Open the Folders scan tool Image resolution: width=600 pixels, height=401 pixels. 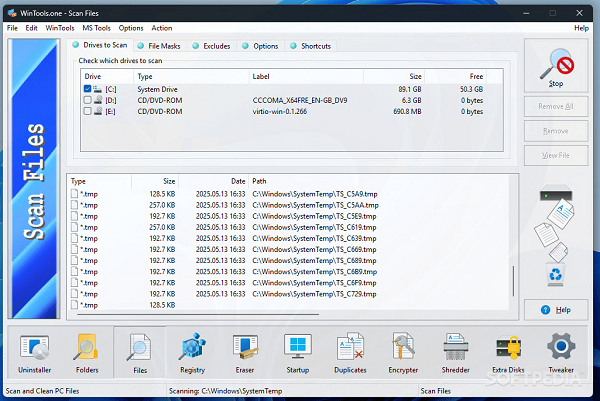(87, 353)
